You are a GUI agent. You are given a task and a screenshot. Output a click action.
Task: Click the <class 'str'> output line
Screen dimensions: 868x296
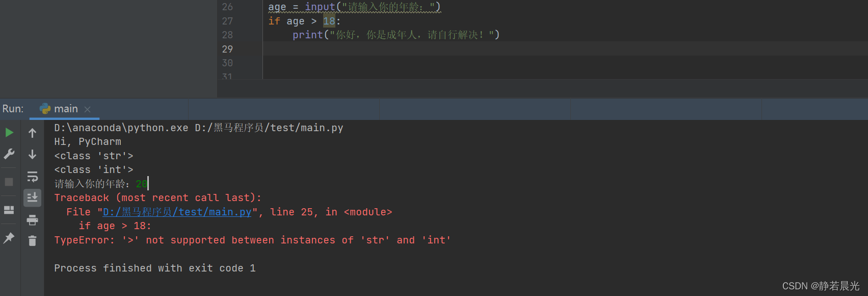[x=94, y=156]
